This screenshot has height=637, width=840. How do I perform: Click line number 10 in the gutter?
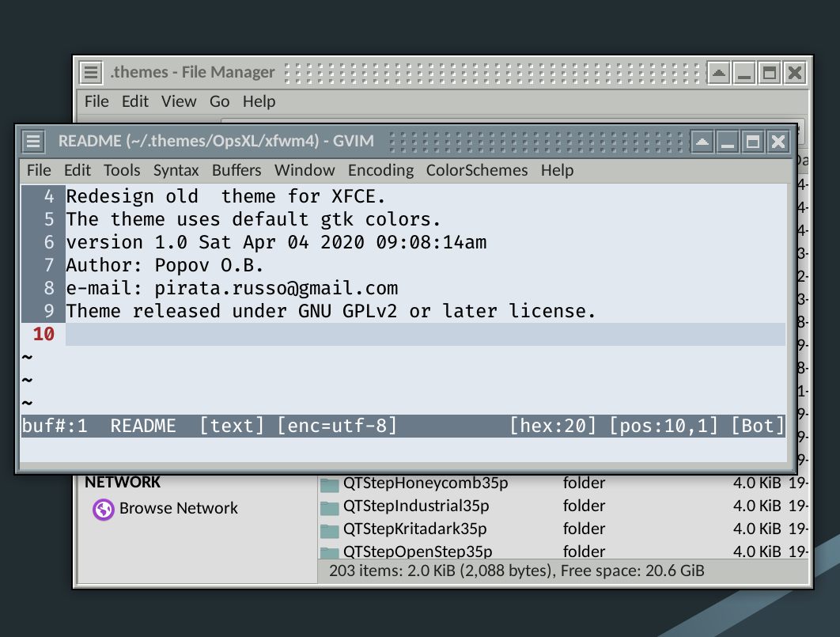[44, 334]
